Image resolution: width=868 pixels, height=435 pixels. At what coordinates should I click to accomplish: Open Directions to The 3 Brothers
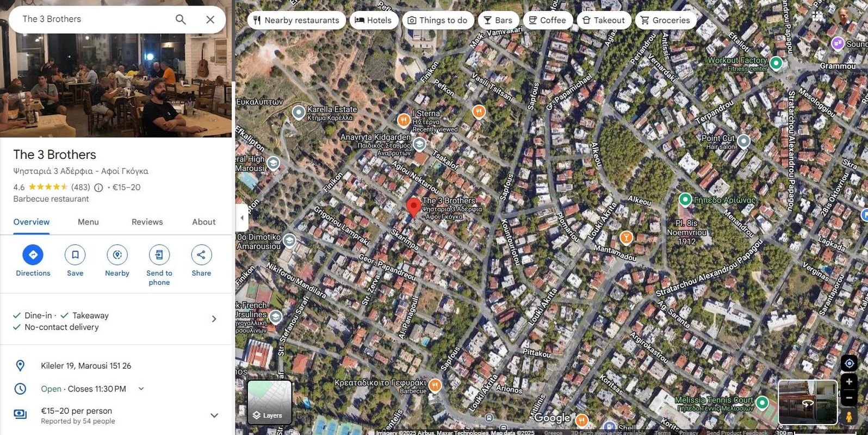pos(33,254)
